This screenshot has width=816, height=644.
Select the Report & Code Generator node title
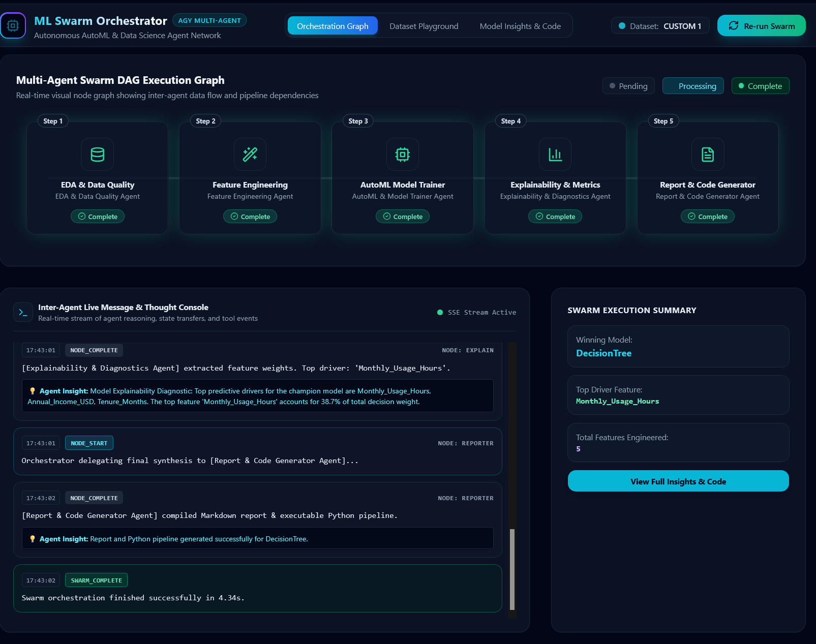click(x=708, y=185)
